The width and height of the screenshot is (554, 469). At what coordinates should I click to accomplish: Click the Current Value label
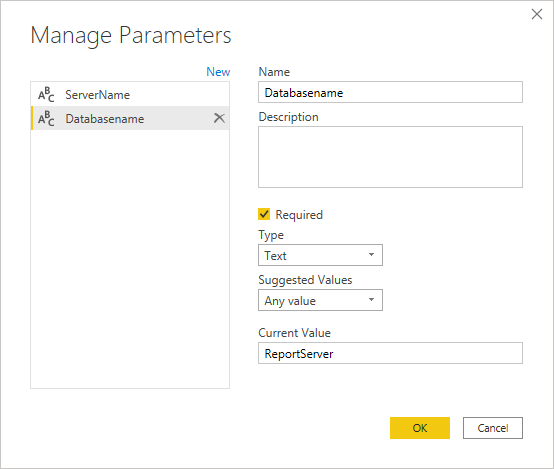[x=294, y=333]
